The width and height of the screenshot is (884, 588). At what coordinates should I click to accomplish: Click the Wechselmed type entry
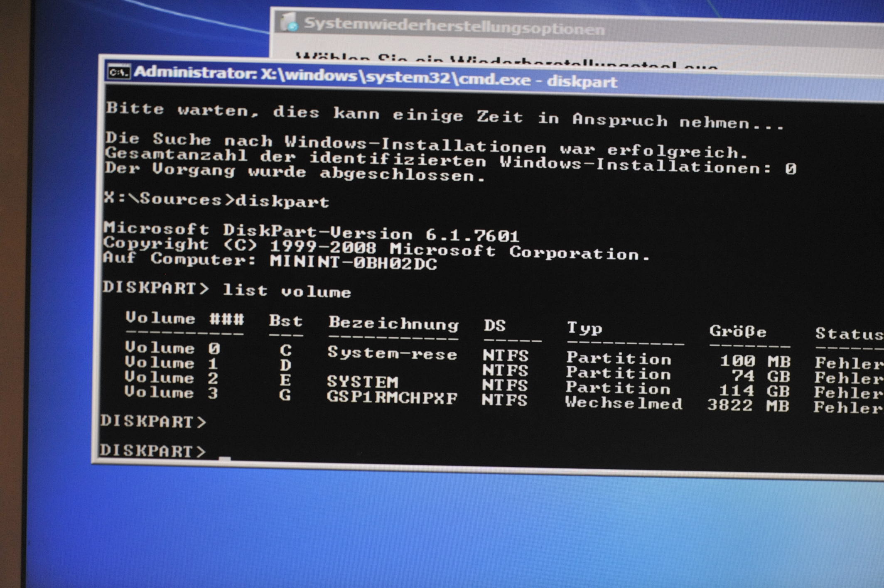tap(623, 403)
